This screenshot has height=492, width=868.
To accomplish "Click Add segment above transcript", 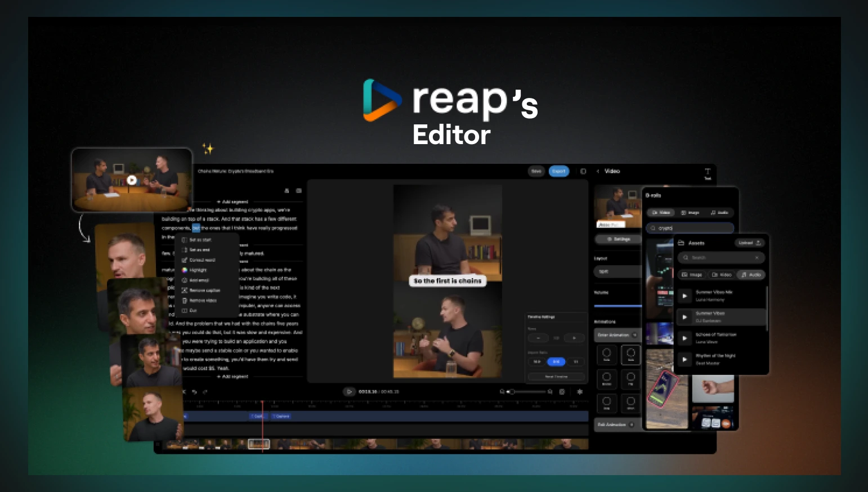I will [x=232, y=202].
